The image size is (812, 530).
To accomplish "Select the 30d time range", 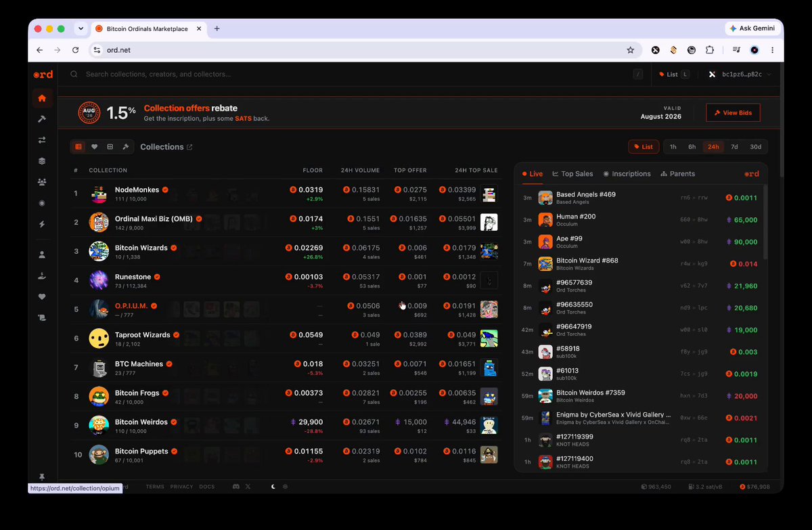I will (755, 147).
